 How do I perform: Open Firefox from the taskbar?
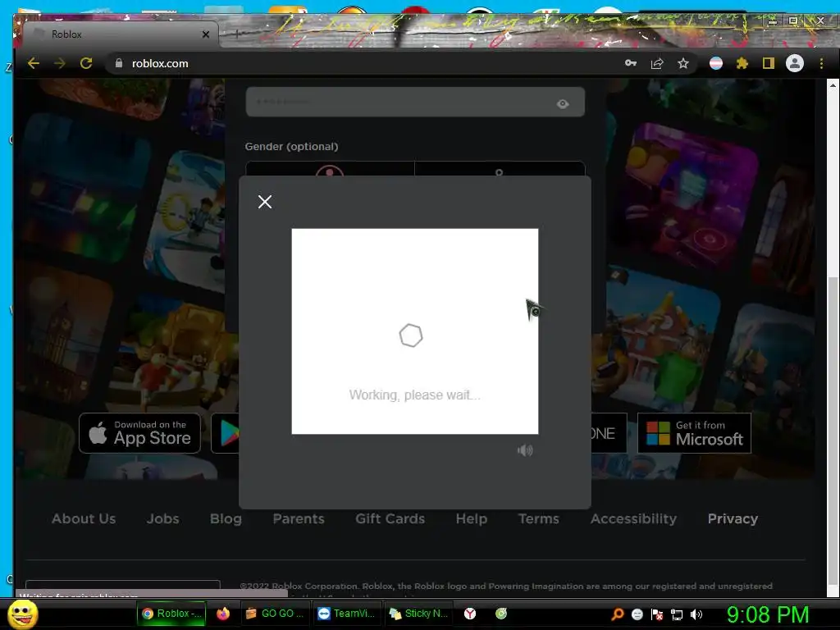click(223, 614)
